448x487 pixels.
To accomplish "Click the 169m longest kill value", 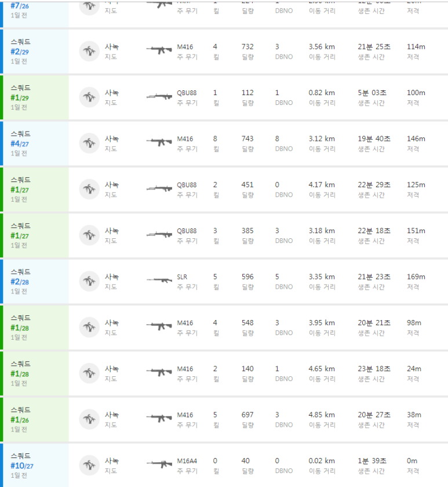I will tap(416, 277).
